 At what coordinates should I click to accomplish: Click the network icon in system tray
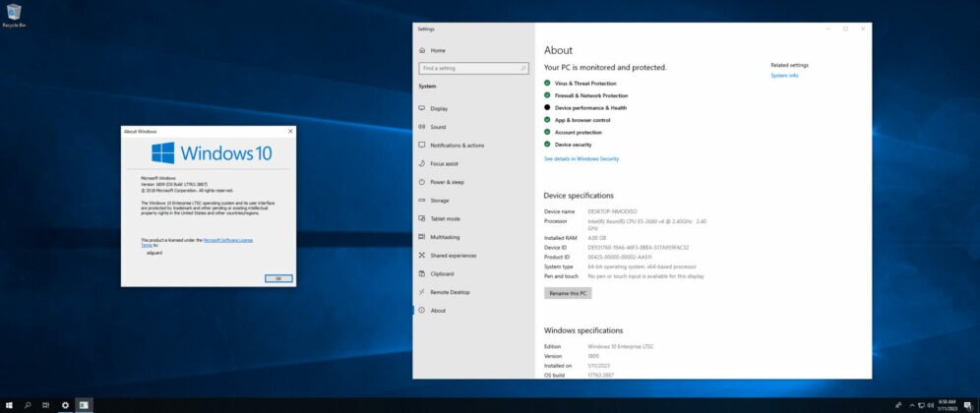click(921, 405)
